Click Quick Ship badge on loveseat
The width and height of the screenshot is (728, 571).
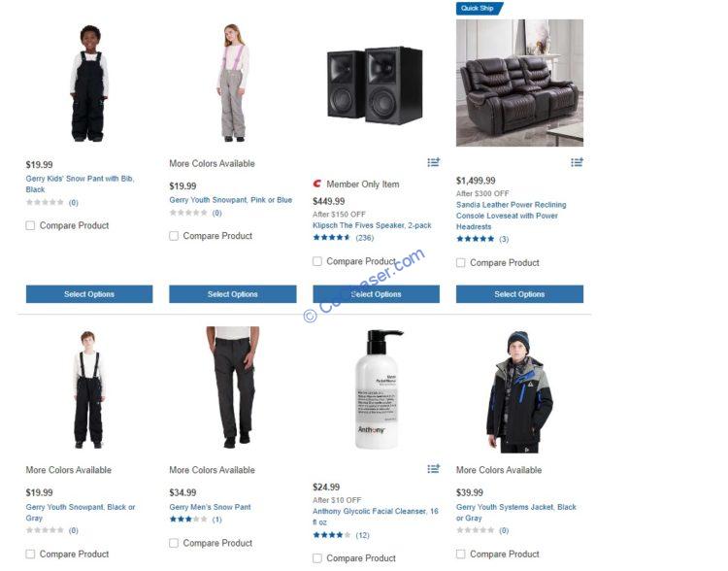(480, 9)
